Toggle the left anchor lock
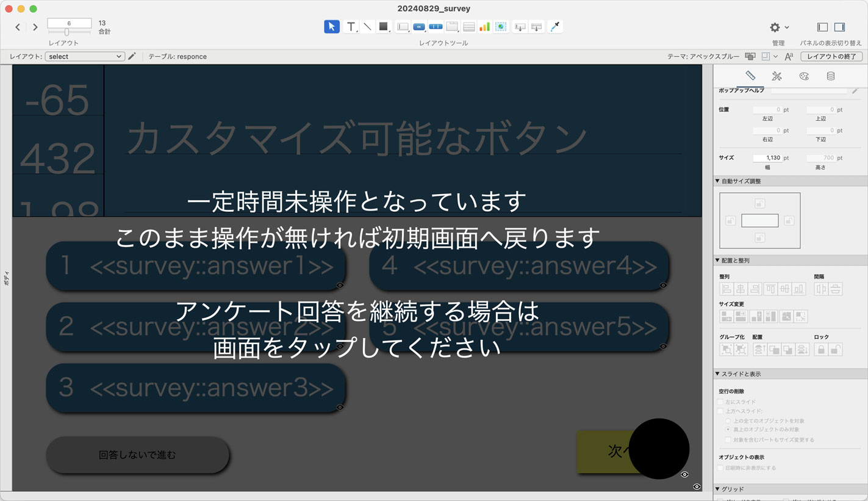This screenshot has width=868, height=501. pos(731,220)
